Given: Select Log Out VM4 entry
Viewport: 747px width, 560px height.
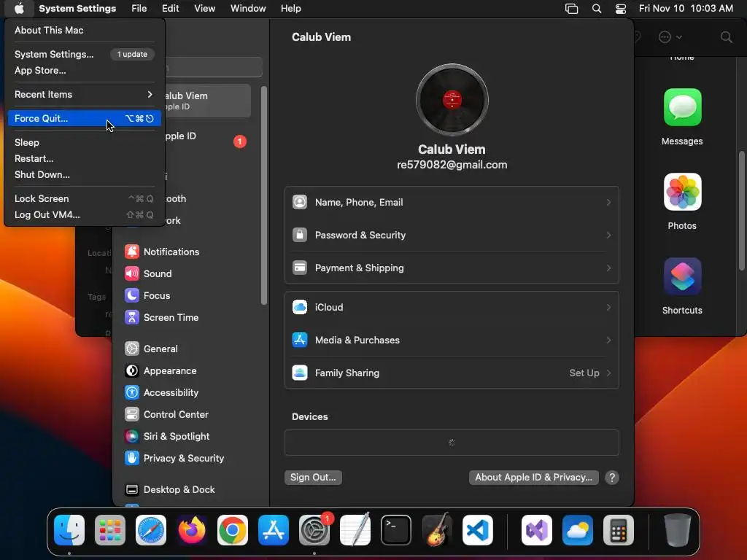Looking at the screenshot, I should coord(85,215).
